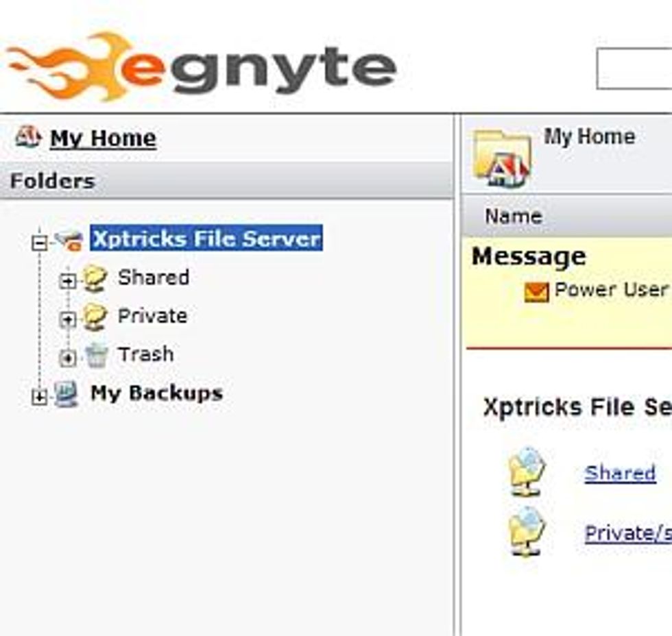Click the Xptricks File Server drive icon
Image resolution: width=672 pixels, height=636 pixels.
coord(69,240)
